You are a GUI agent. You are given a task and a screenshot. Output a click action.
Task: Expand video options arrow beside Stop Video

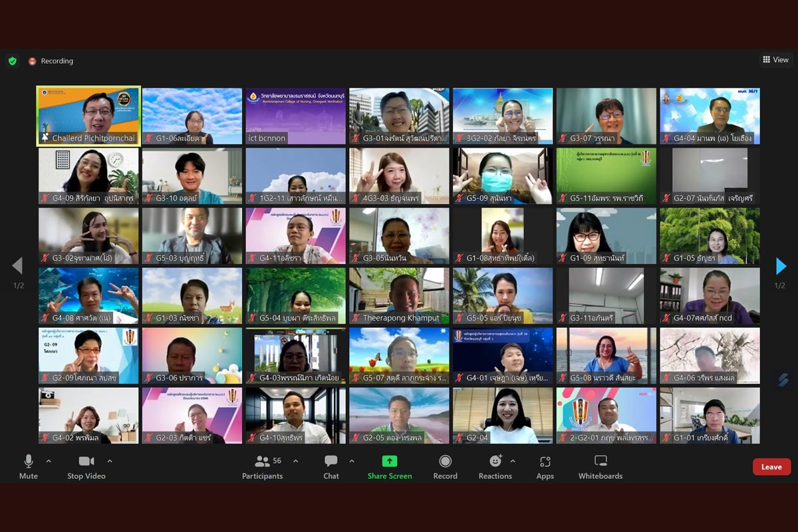pyautogui.click(x=110, y=461)
